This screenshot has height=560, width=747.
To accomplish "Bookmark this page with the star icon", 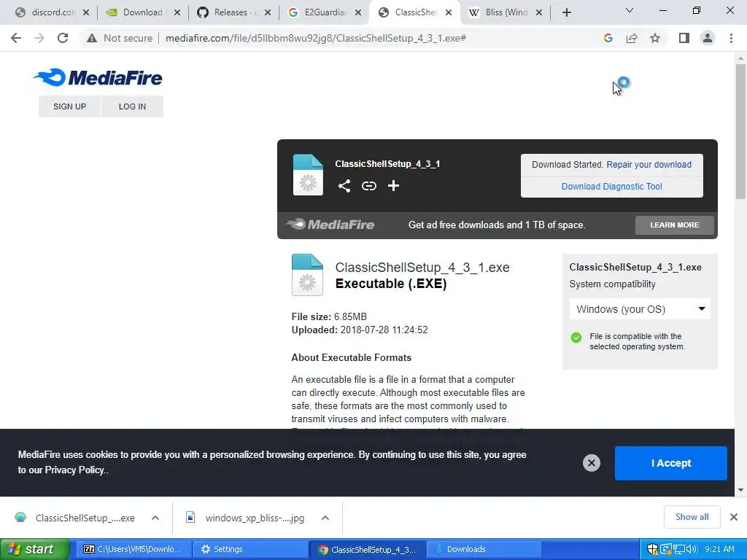I will click(655, 38).
